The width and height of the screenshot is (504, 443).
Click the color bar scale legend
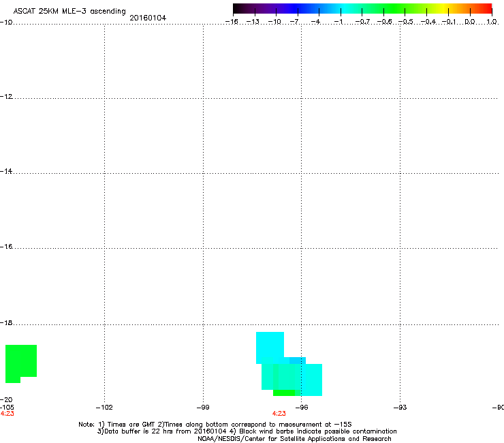click(x=362, y=9)
